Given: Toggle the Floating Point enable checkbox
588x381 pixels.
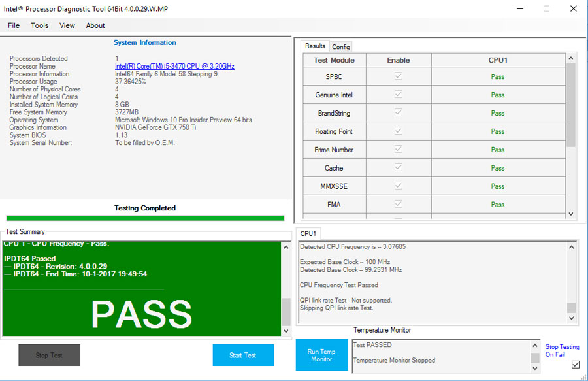Looking at the screenshot, I should pyautogui.click(x=399, y=131).
